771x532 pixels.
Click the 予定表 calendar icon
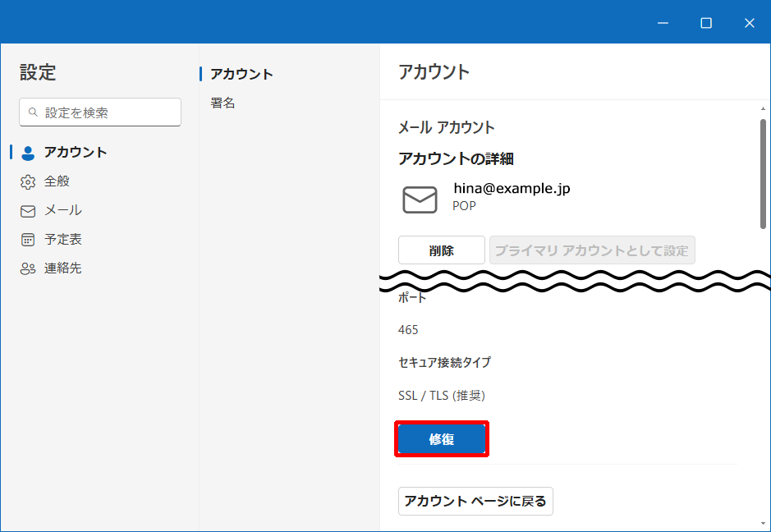coord(28,240)
